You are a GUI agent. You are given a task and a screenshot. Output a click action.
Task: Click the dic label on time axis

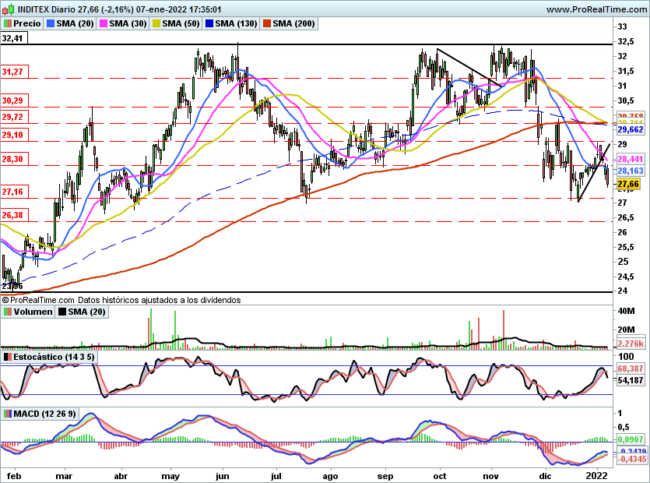(545, 476)
